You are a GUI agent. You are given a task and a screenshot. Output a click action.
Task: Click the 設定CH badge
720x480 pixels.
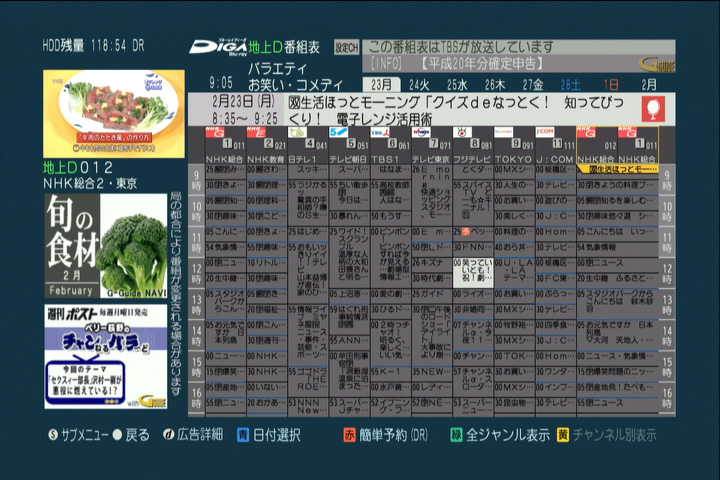coord(346,47)
